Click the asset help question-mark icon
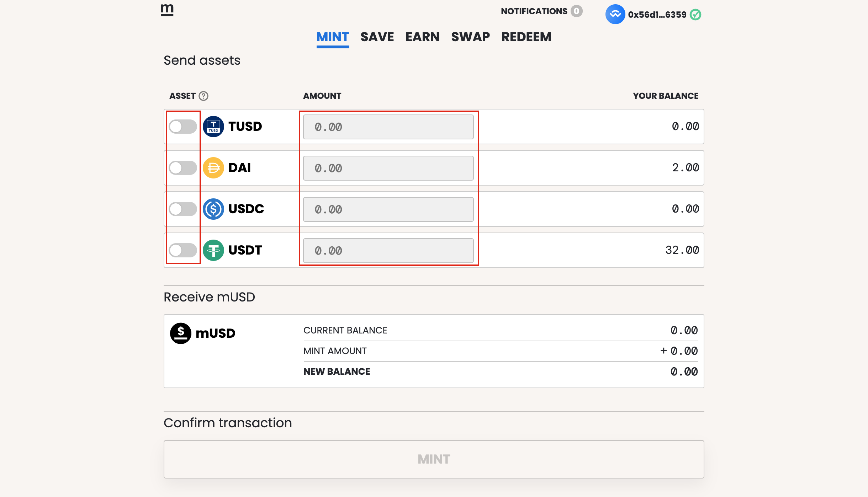This screenshot has height=497, width=868. tap(203, 96)
